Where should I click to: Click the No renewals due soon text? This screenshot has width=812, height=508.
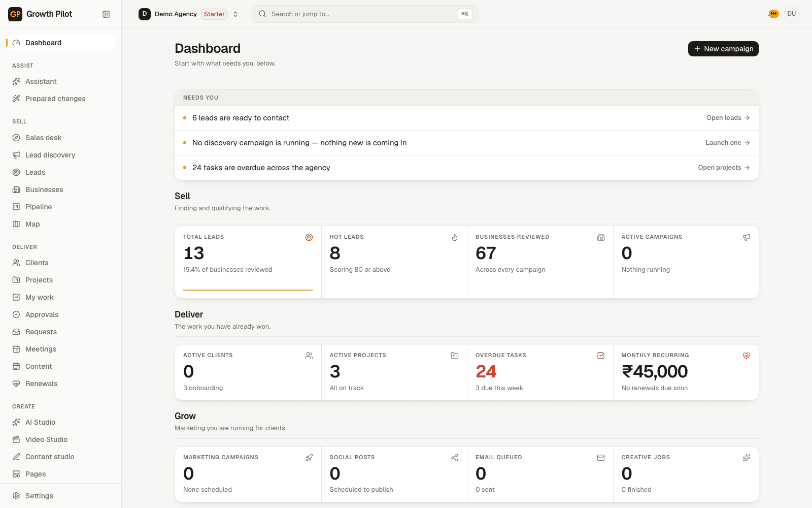pyautogui.click(x=655, y=388)
